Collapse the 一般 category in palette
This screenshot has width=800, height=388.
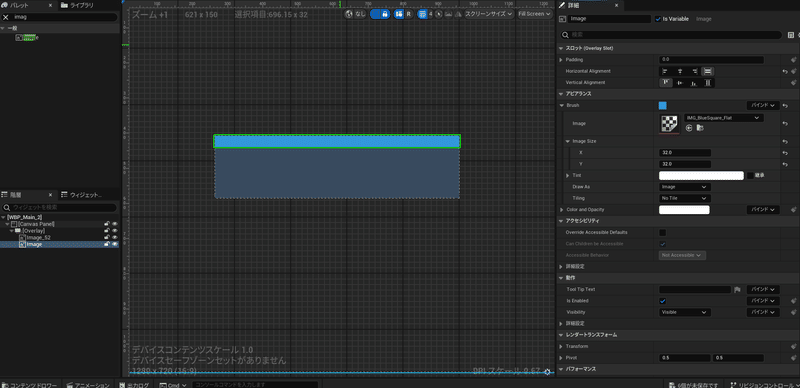(x=4, y=29)
